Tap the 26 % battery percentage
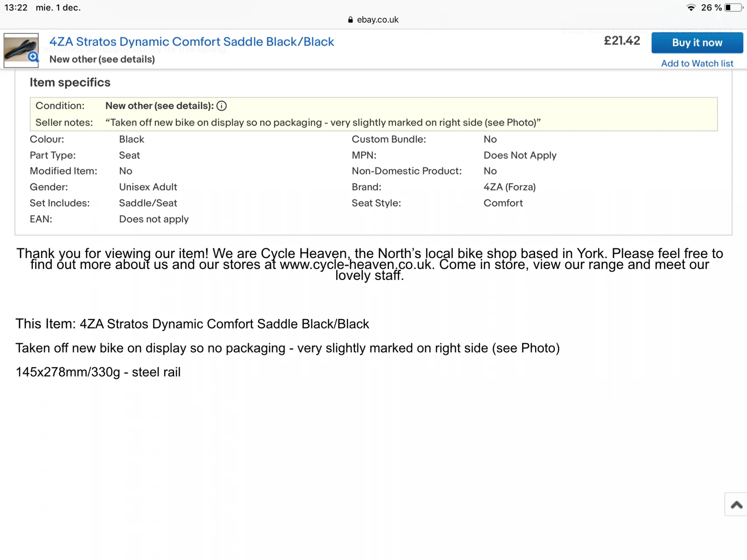Viewport: 747px width, 560px height. [711, 7]
